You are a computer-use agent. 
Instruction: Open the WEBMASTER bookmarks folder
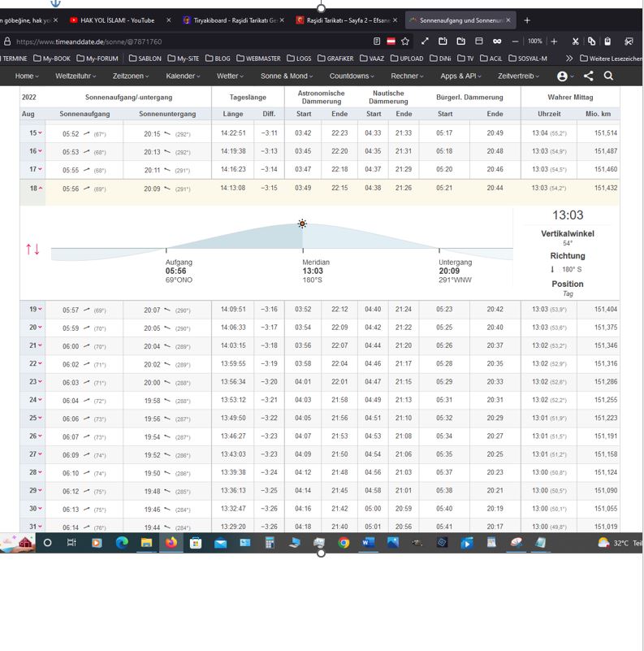click(263, 59)
